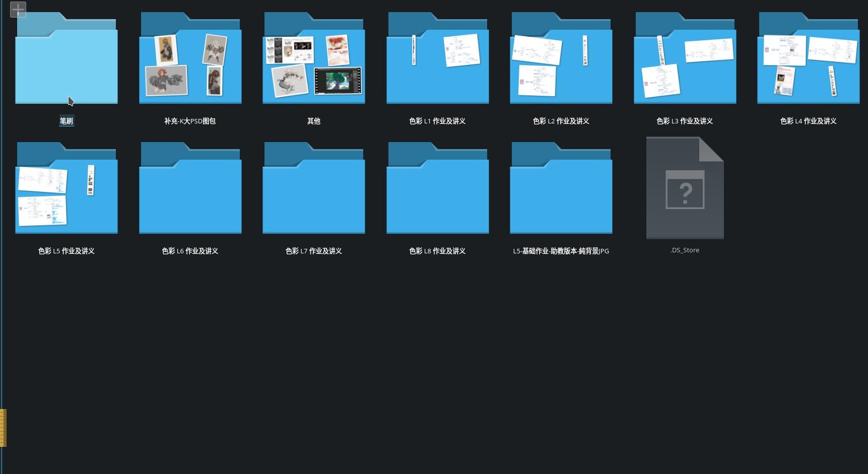Click the selection plus toggle on 笔刷 folder
Screen dimensions: 868x474
[x=18, y=10]
